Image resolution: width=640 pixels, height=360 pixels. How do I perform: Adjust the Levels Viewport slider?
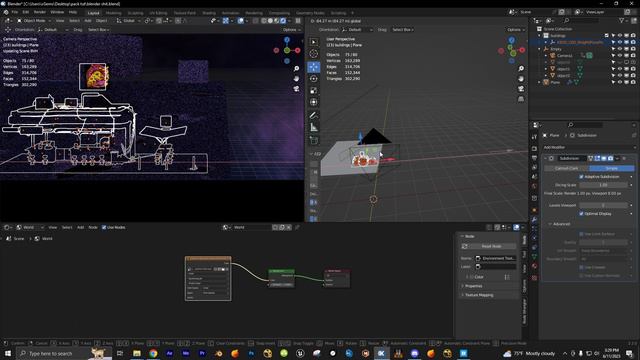(603, 205)
